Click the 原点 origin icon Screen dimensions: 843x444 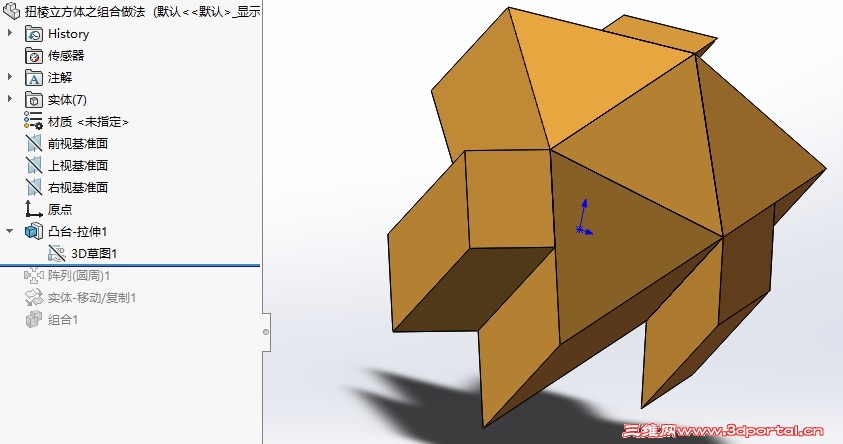pos(33,209)
